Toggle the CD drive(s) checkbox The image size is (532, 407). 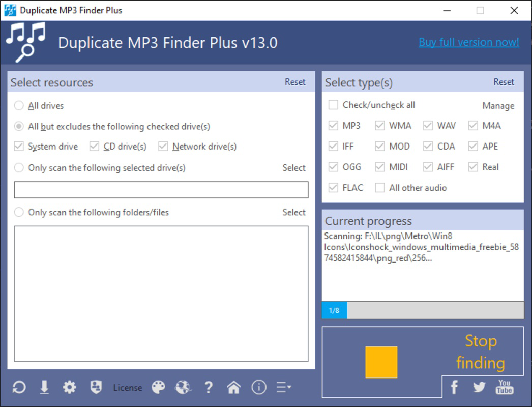pyautogui.click(x=94, y=147)
